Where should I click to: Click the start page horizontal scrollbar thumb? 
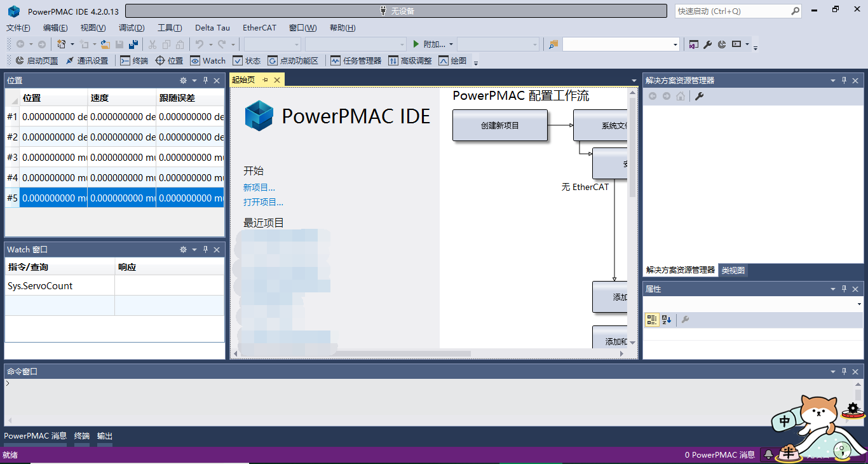(356, 353)
